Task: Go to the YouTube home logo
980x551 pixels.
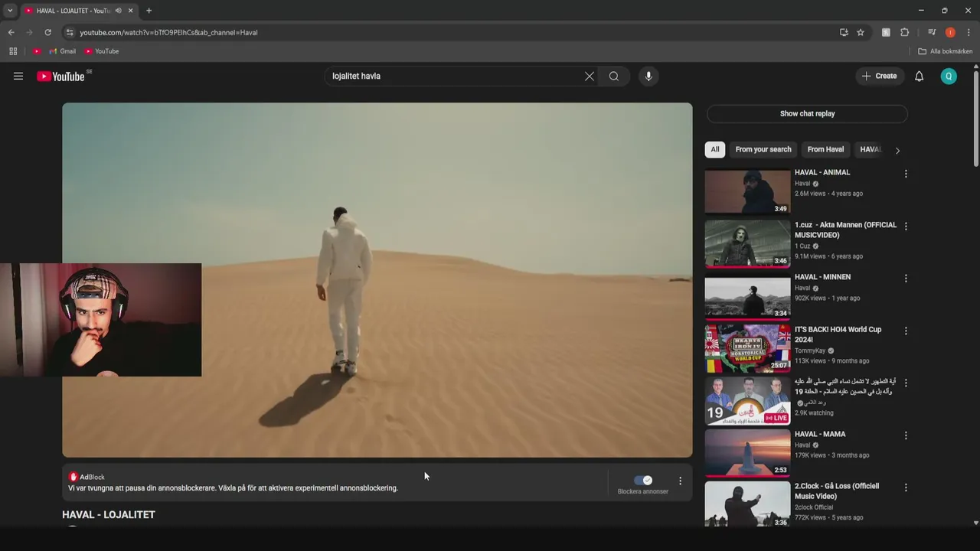Action: 60,76
